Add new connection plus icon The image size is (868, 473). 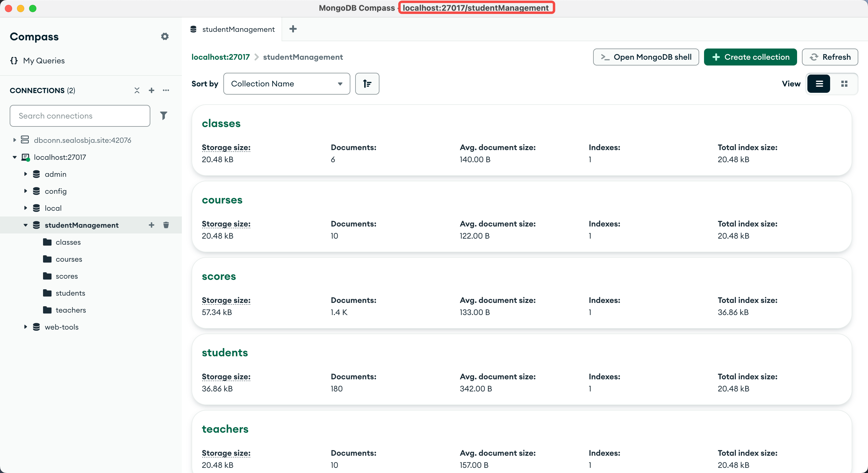[x=151, y=90]
